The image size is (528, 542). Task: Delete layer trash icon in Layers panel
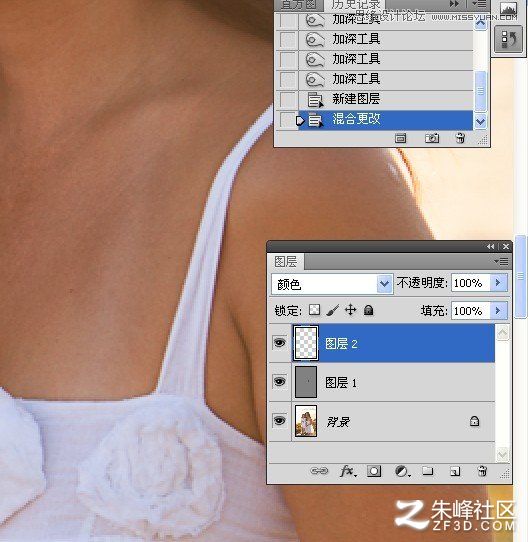point(482,471)
